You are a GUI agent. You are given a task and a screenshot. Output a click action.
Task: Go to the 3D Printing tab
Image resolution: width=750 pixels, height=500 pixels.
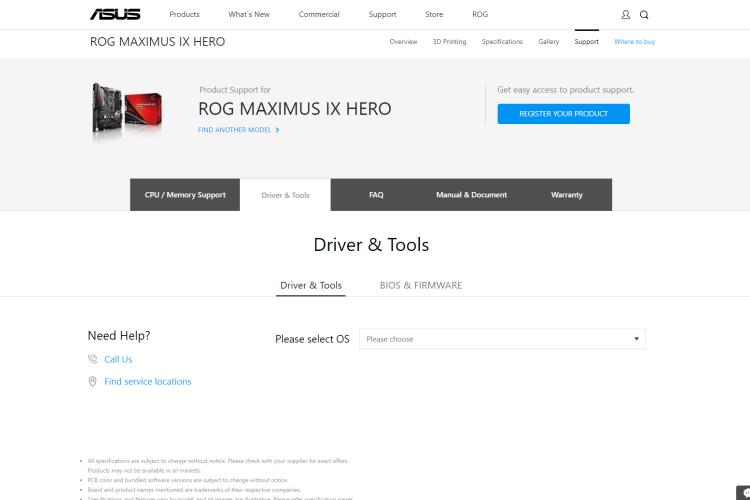click(x=449, y=42)
